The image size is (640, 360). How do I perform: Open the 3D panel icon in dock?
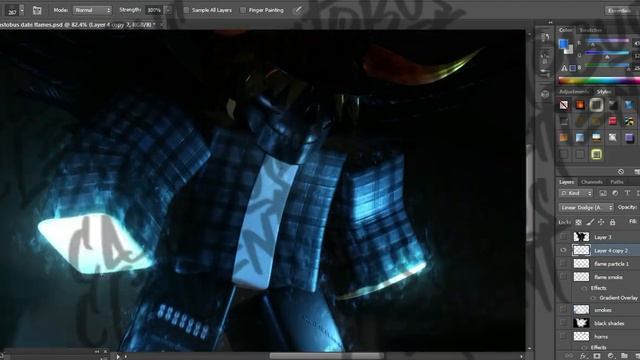coord(545,94)
